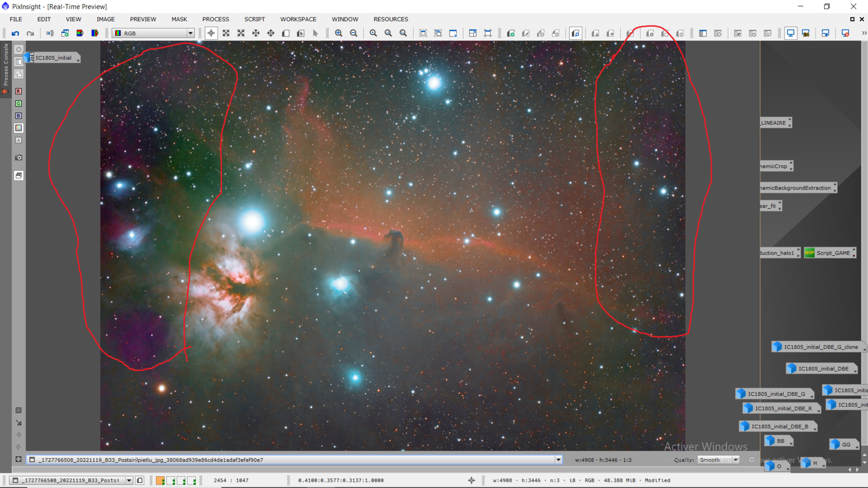
Task: Open the FILE menu
Action: pyautogui.click(x=16, y=19)
